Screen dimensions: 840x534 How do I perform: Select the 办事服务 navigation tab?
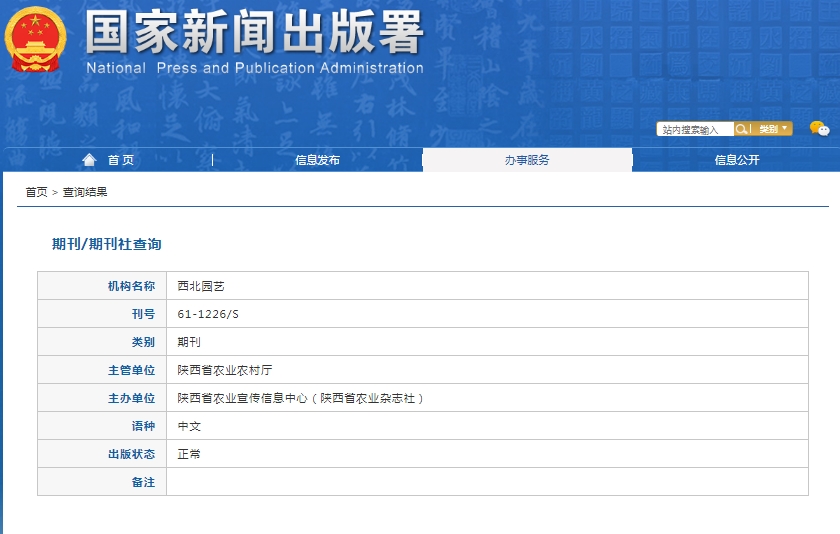[527, 160]
